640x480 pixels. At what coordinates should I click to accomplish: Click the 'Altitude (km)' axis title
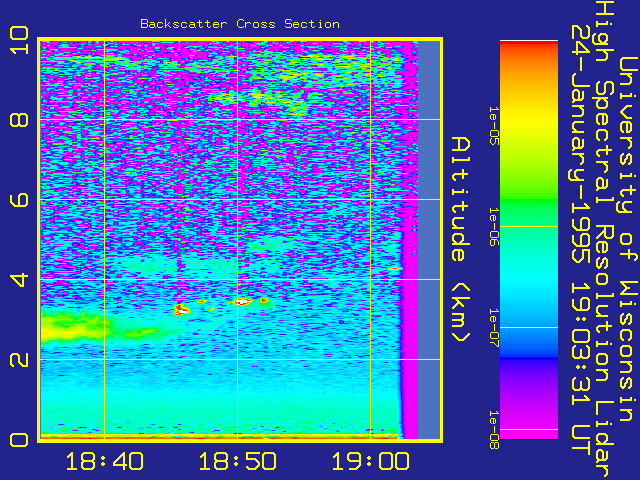[461, 240]
